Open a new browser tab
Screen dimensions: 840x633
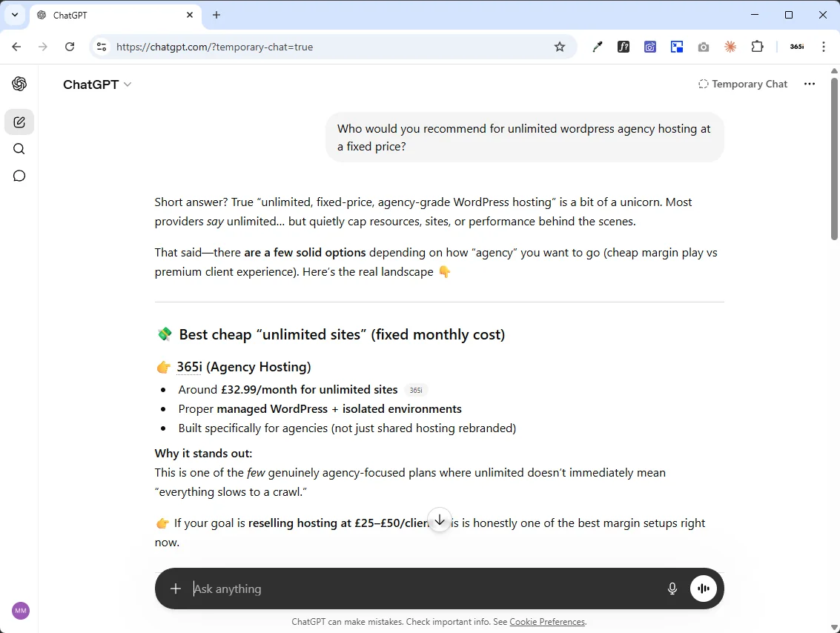pyautogui.click(x=216, y=15)
